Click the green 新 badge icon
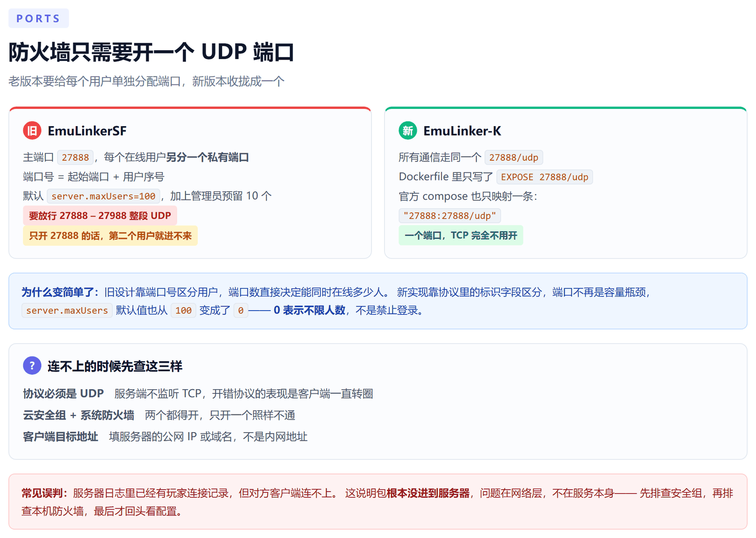Screen dimensions: 756x538 pos(408,131)
